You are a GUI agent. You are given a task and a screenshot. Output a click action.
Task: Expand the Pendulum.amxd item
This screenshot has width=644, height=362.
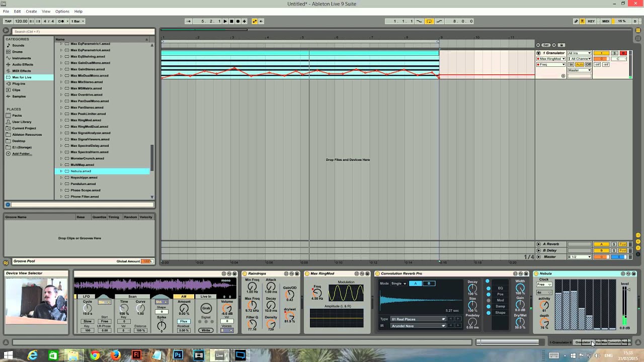[61, 184]
